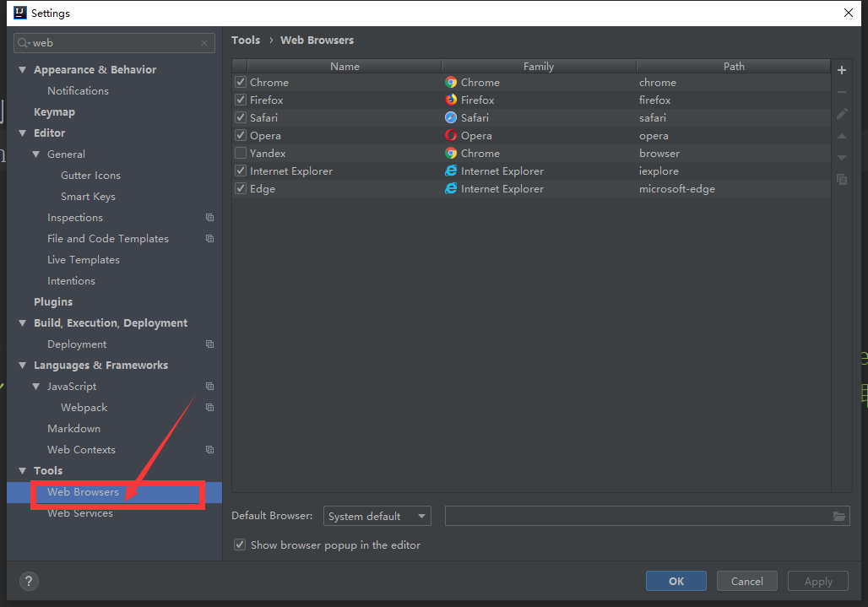Image resolution: width=868 pixels, height=607 pixels.
Task: Select Web Services under Tools
Action: (x=80, y=513)
